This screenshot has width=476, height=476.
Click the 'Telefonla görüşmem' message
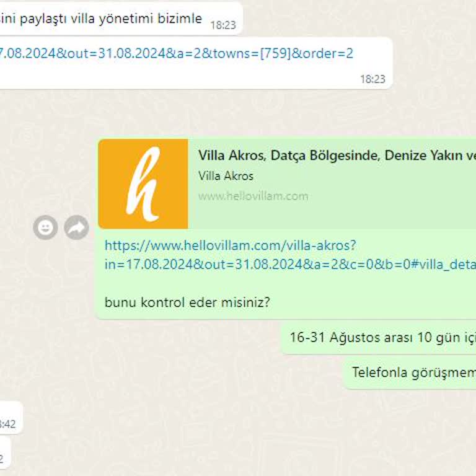coord(410,372)
